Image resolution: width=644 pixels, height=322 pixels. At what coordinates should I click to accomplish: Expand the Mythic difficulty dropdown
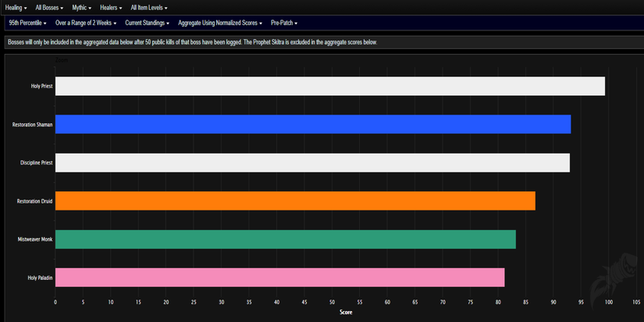point(82,8)
